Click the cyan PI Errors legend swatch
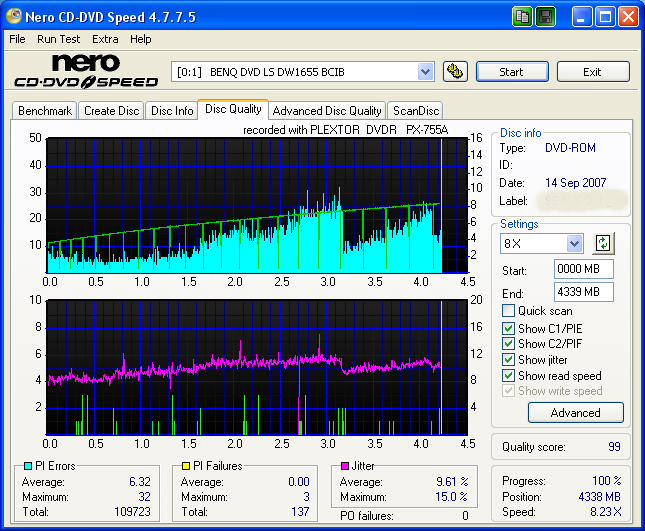The width and height of the screenshot is (645, 531). click(x=28, y=466)
